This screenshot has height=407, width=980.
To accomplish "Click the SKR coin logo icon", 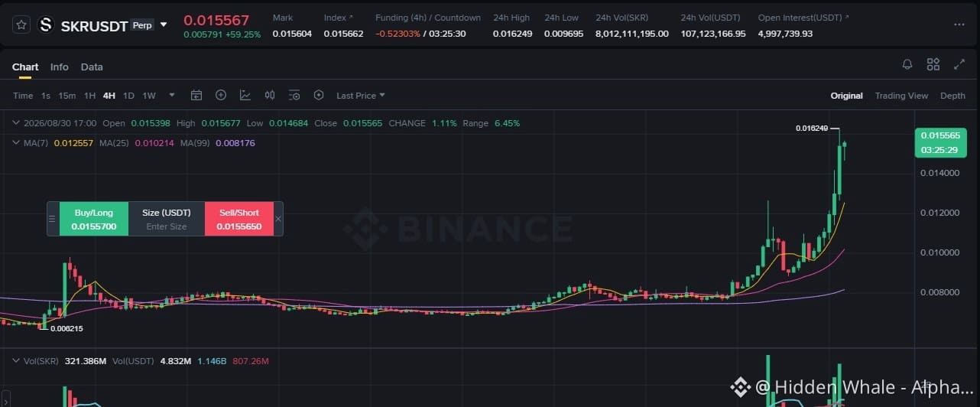I will pos(46,25).
